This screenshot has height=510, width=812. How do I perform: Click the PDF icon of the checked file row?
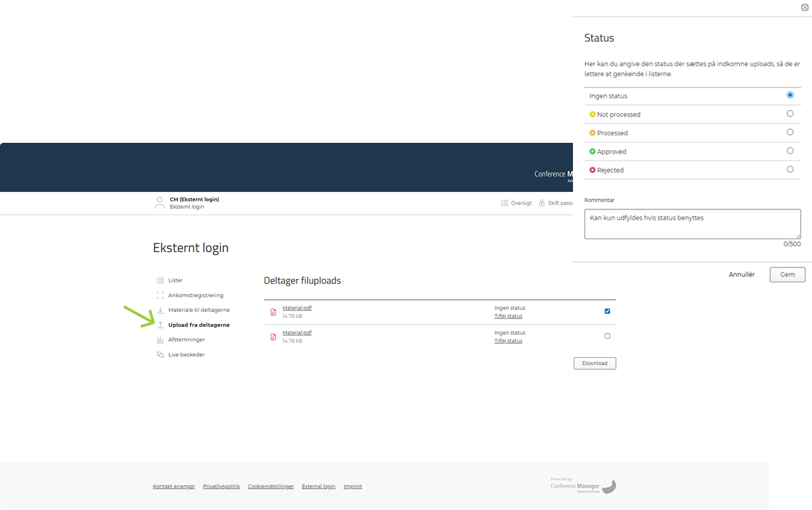click(273, 312)
